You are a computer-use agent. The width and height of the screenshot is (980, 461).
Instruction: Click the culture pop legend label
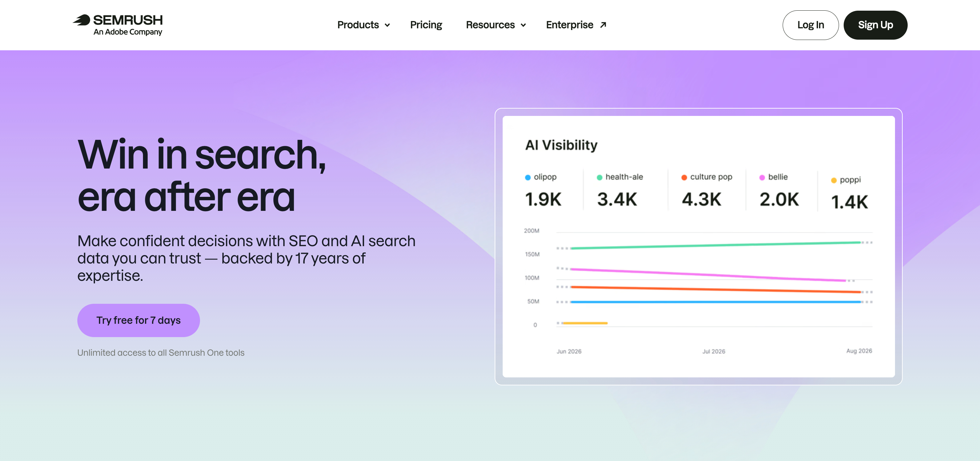point(711,177)
